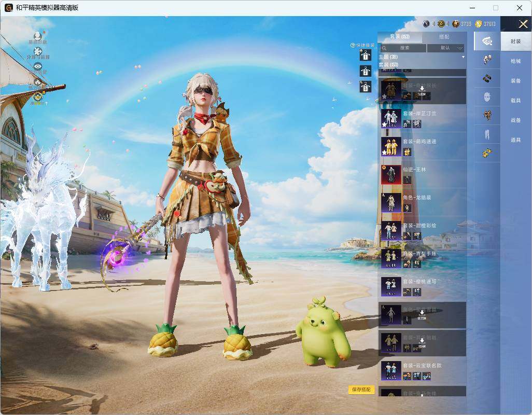This screenshot has width=532, height=415.
Task: Click the third piece icon under 云宝联名款
Action: (x=427, y=376)
